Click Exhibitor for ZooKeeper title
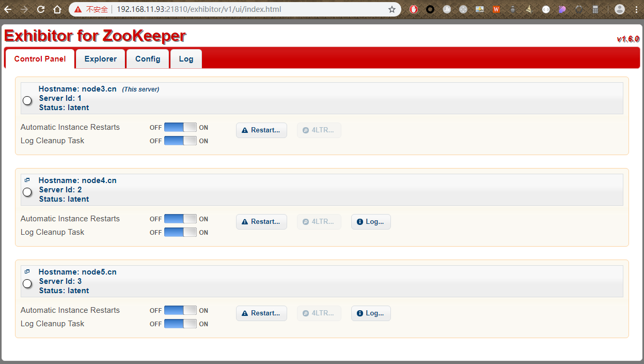 tap(95, 36)
